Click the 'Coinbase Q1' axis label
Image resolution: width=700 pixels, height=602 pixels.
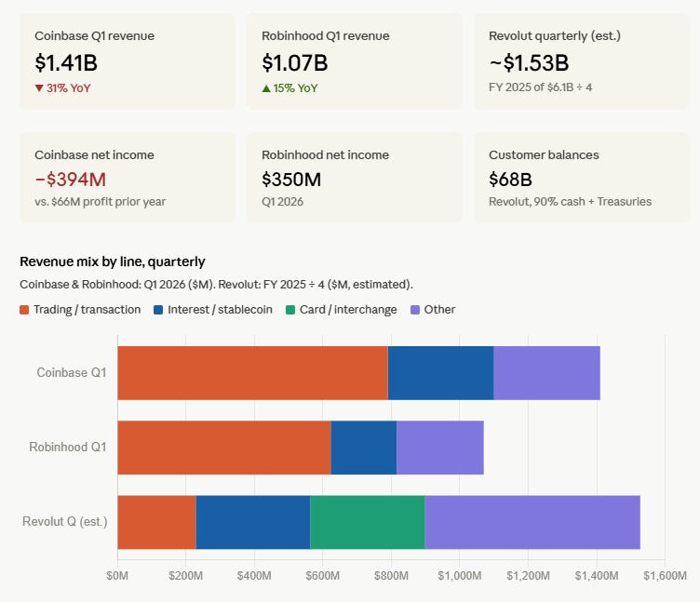72,372
